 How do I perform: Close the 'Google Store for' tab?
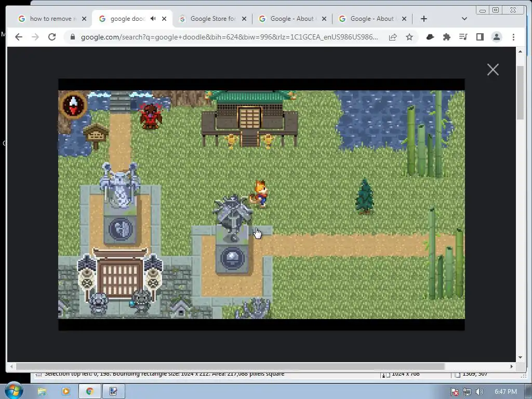[244, 19]
